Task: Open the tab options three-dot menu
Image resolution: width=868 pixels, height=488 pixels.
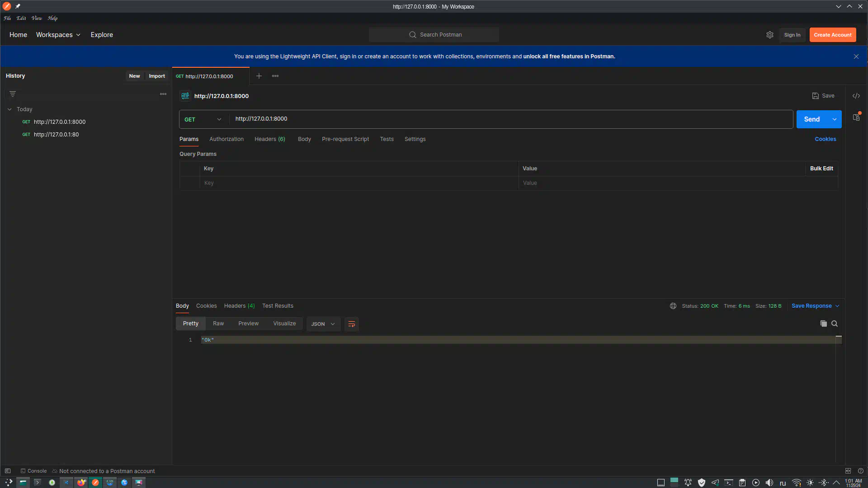Action: coord(275,76)
